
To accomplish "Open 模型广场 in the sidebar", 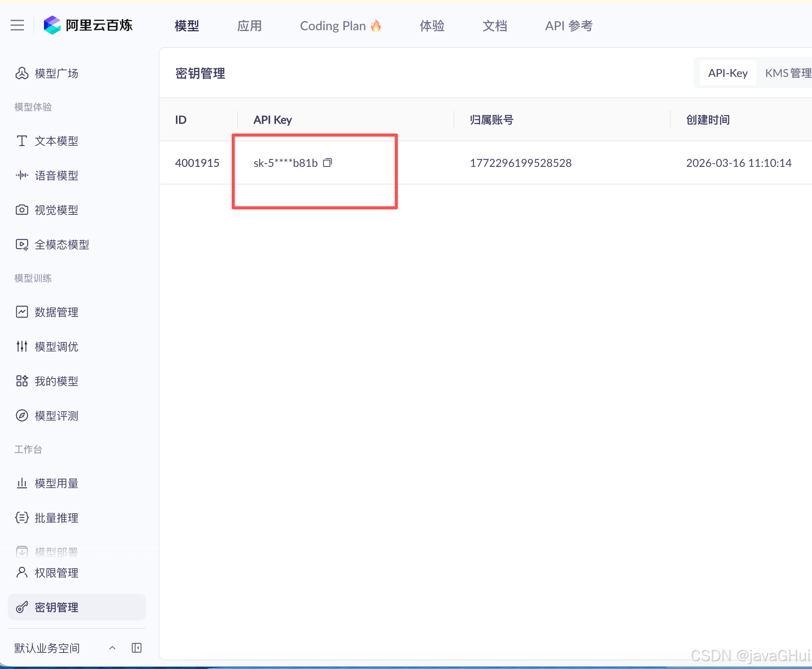I will (x=56, y=73).
